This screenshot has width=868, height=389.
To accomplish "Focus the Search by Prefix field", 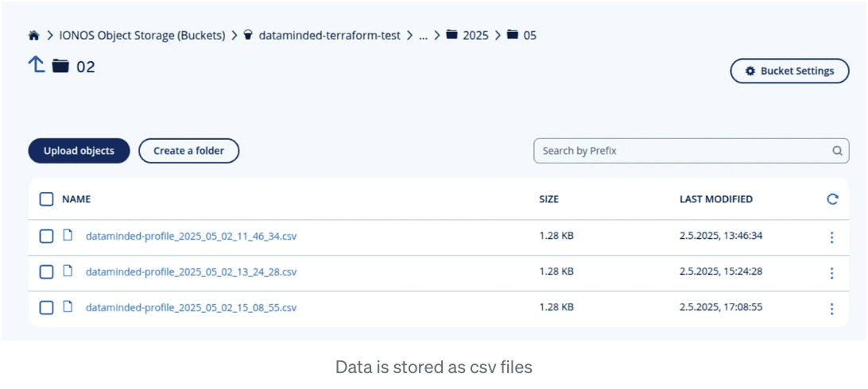I will (691, 151).
